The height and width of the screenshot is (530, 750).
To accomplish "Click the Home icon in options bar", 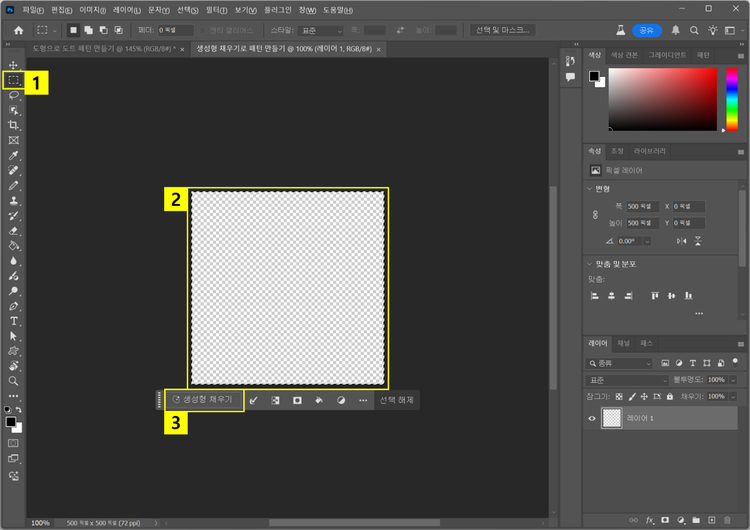I will tap(18, 30).
